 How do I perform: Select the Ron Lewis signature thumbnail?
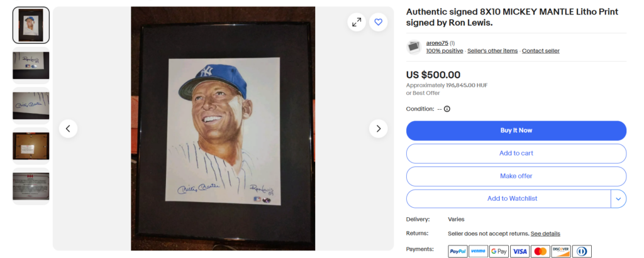point(31,66)
